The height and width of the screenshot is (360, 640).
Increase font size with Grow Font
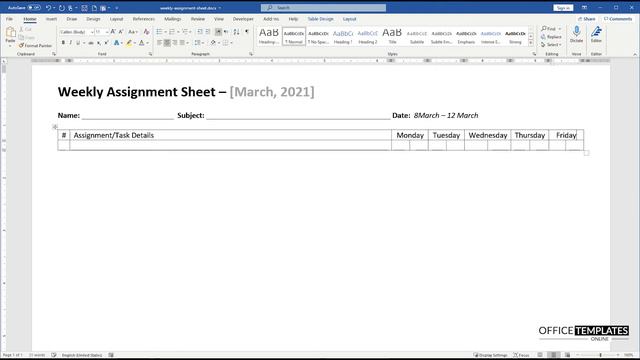pos(113,32)
